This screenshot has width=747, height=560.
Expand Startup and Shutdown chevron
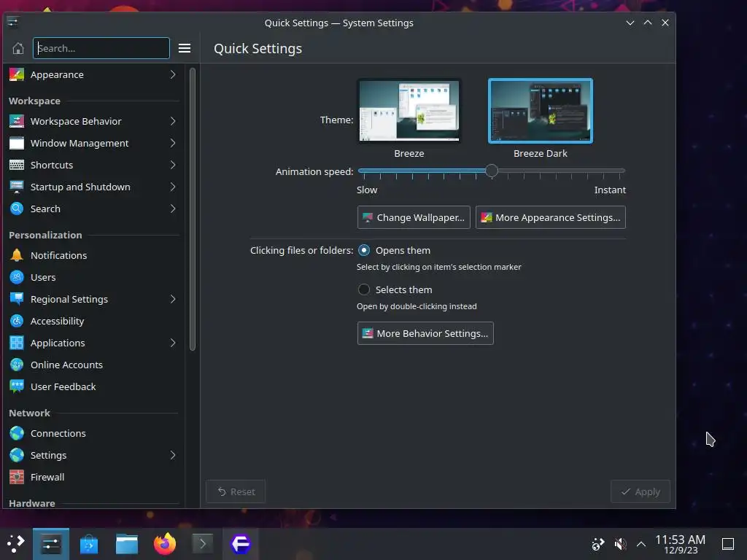173,187
